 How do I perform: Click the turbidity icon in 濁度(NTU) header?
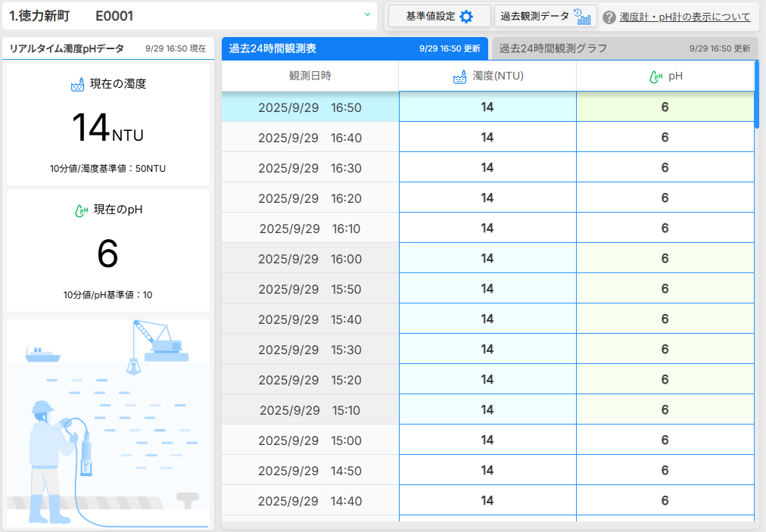tap(459, 76)
